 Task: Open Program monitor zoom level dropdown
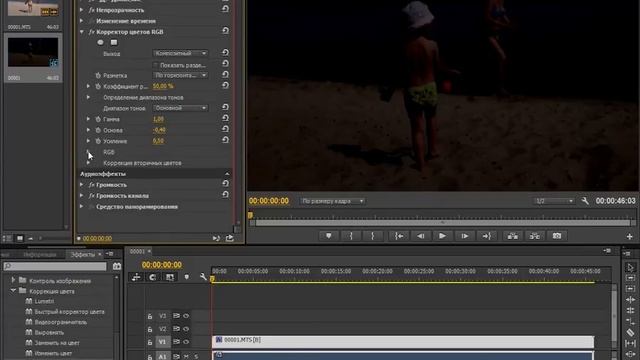pyautogui.click(x=332, y=201)
